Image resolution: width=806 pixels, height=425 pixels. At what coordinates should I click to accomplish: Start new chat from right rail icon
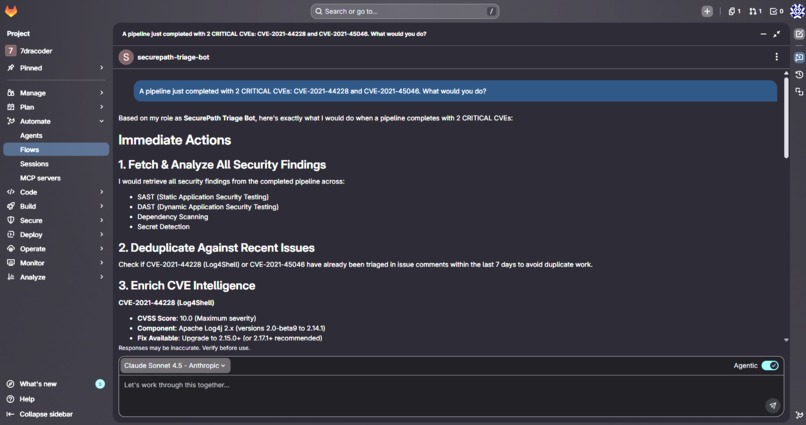pyautogui.click(x=799, y=34)
